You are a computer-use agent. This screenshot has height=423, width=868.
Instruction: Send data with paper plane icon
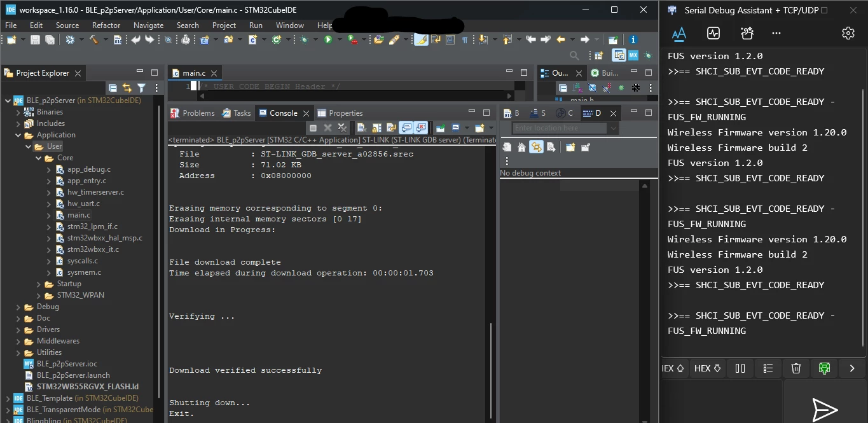825,408
